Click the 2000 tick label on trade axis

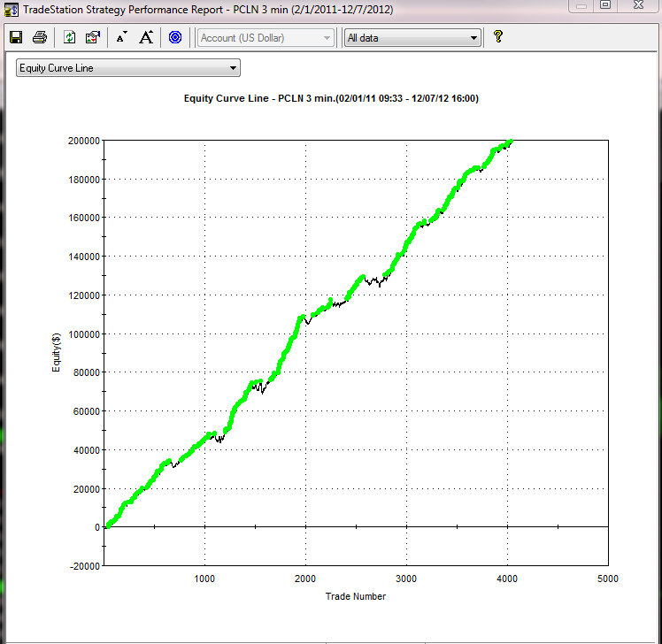(x=305, y=579)
